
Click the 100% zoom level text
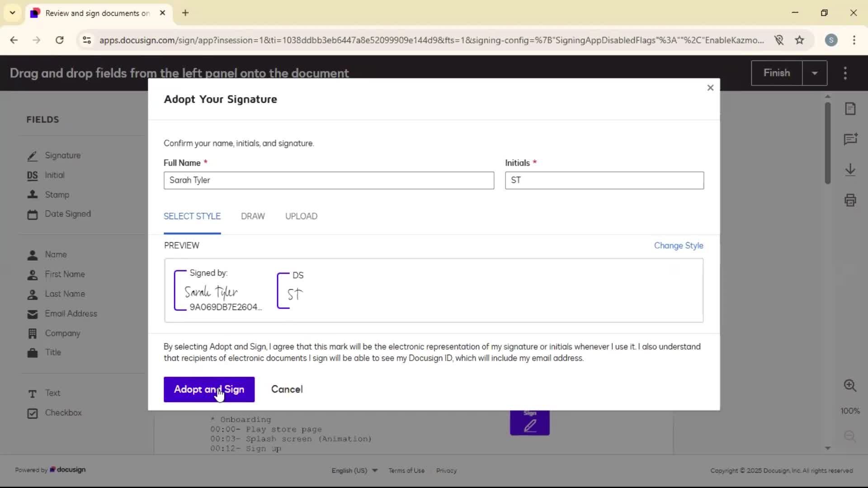pos(850,411)
